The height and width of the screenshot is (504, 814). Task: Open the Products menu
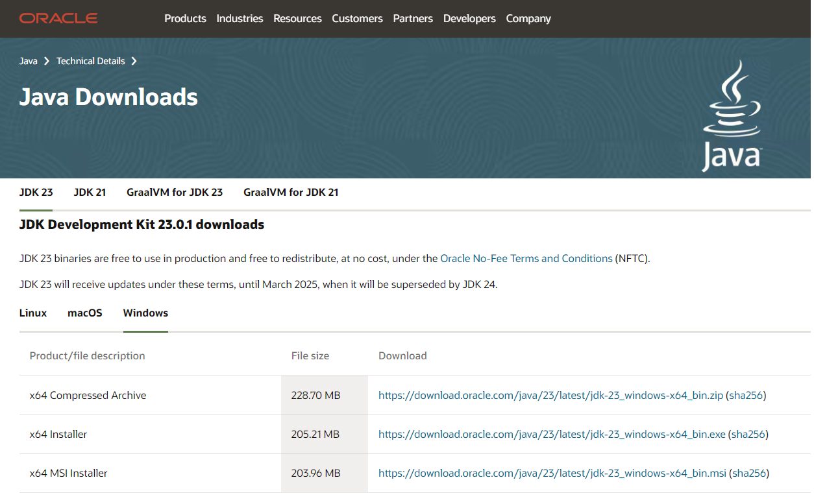pos(185,18)
